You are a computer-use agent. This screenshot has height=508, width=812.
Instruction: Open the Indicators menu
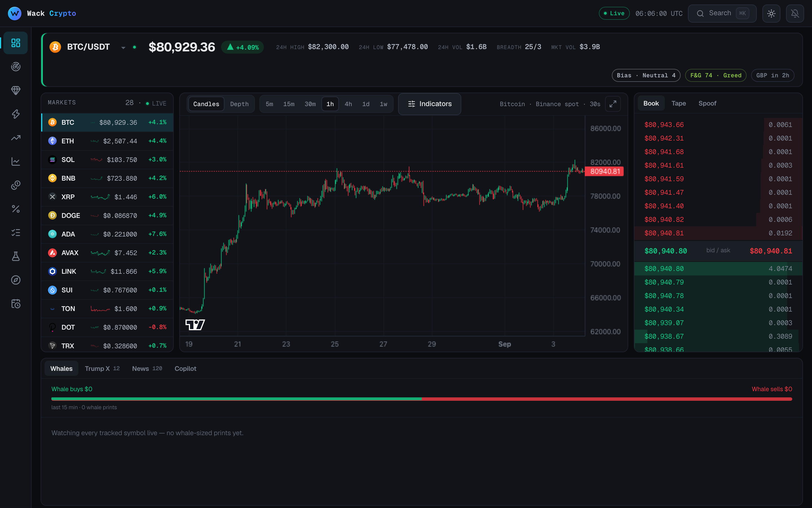(429, 104)
